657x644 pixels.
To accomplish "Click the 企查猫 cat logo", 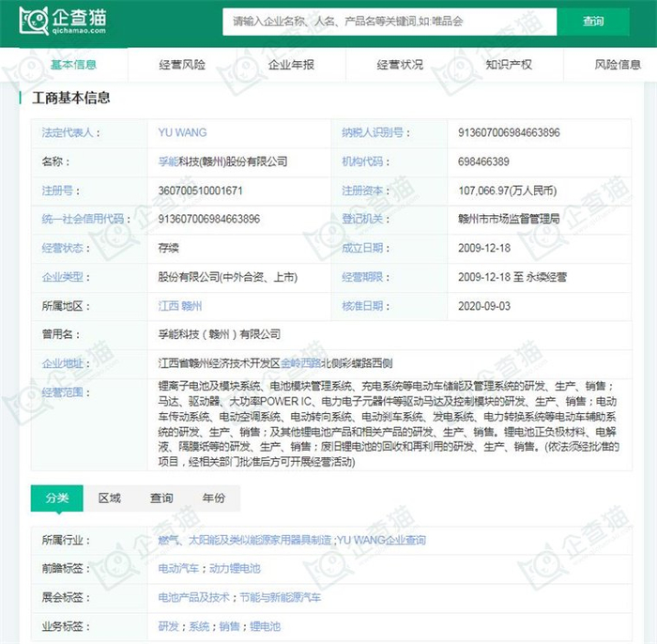I will tap(63, 21).
